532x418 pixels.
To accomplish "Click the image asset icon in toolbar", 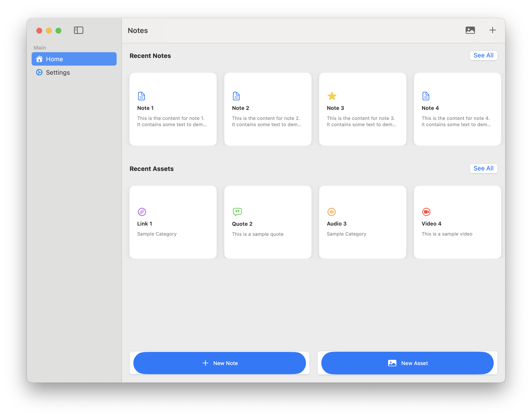I will tap(470, 30).
